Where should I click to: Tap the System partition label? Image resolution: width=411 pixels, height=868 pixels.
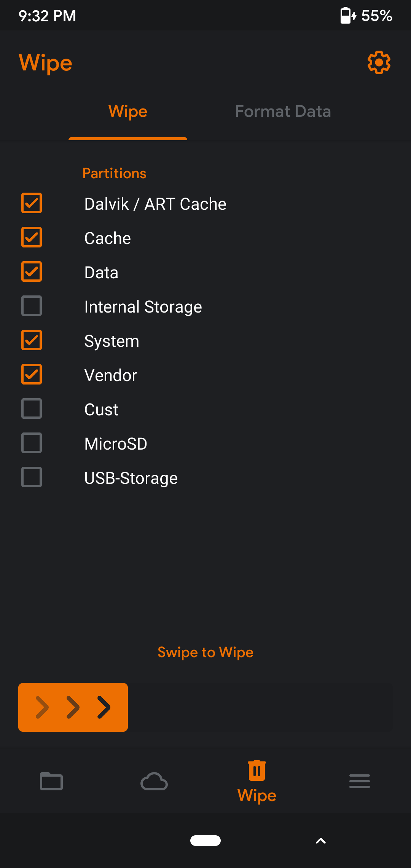(x=112, y=341)
